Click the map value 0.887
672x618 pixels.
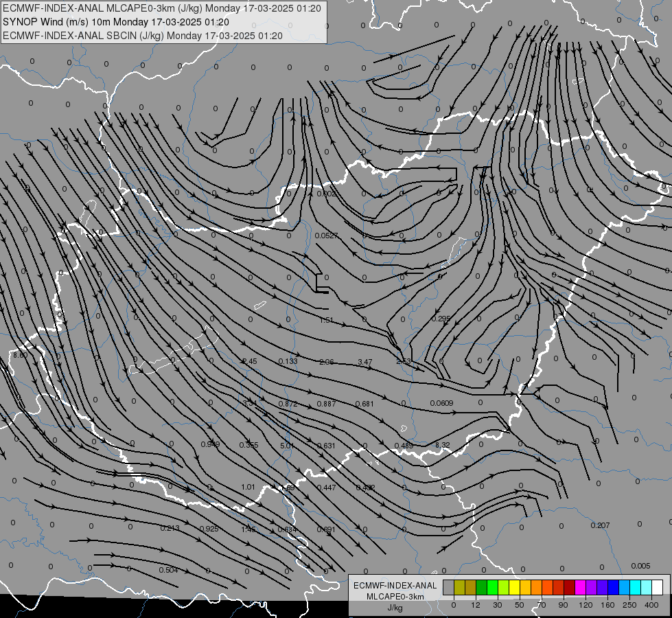(x=326, y=404)
